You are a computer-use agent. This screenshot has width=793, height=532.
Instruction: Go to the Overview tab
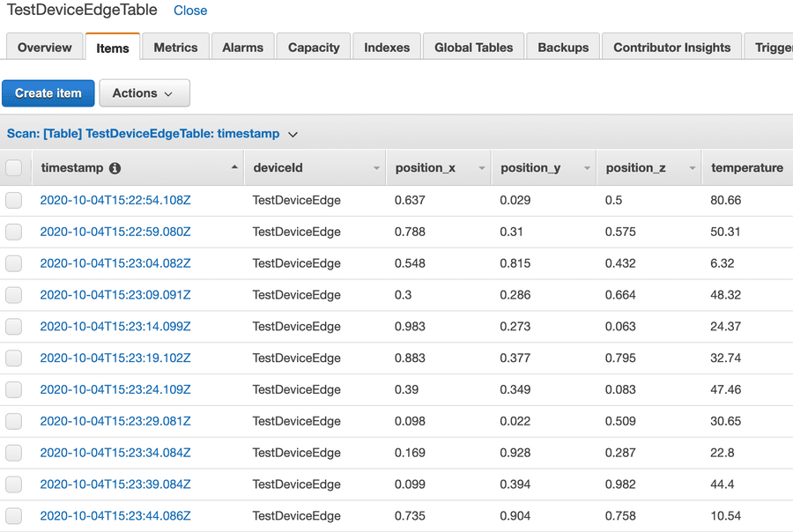pos(44,48)
